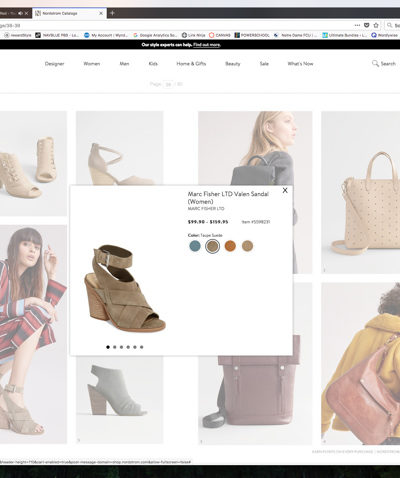Open a new browser tab
Image resolution: width=400 pixels, height=478 pixels.
(x=112, y=13)
